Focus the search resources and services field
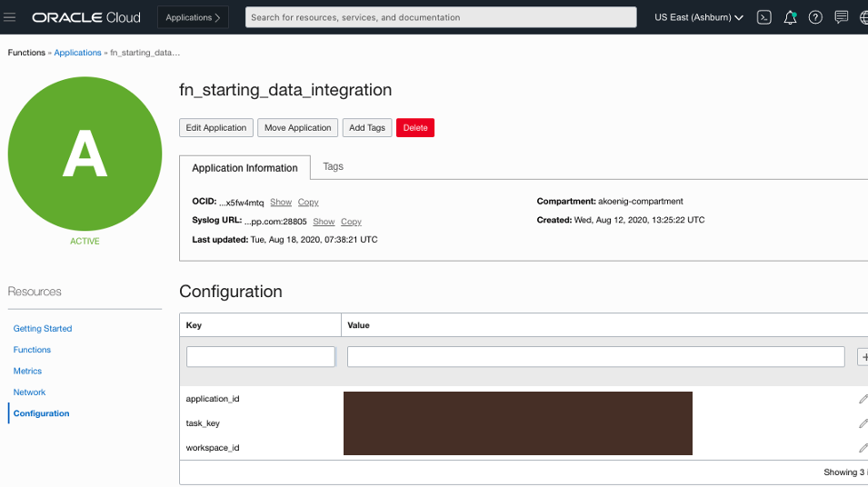This screenshot has width=868, height=487. coord(441,17)
